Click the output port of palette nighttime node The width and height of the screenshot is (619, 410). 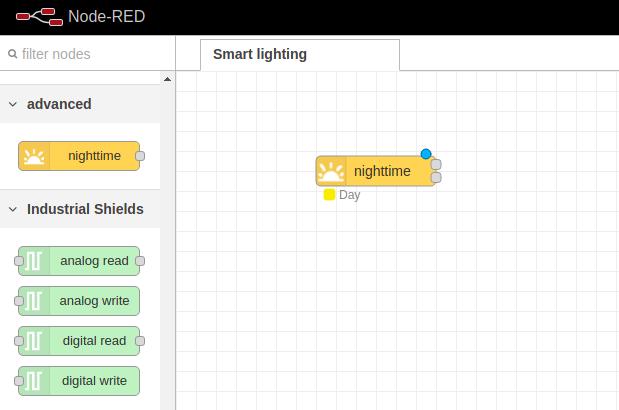coord(140,156)
